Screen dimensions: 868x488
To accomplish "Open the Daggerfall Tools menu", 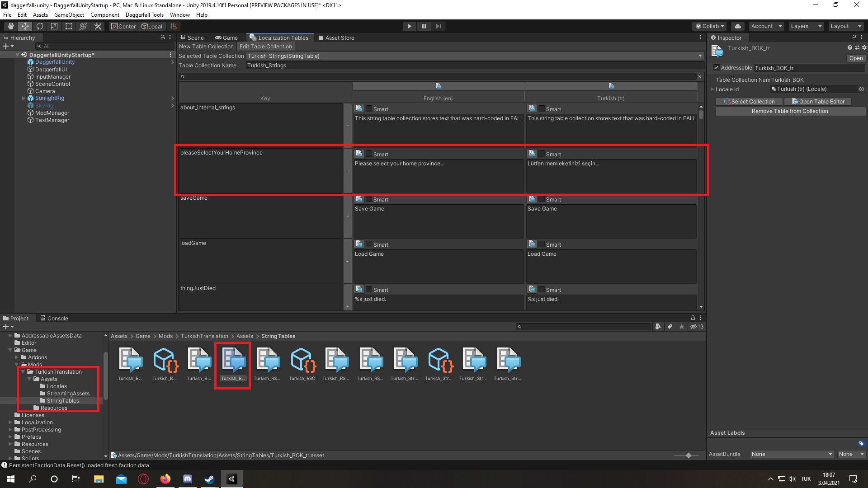I will coord(145,14).
